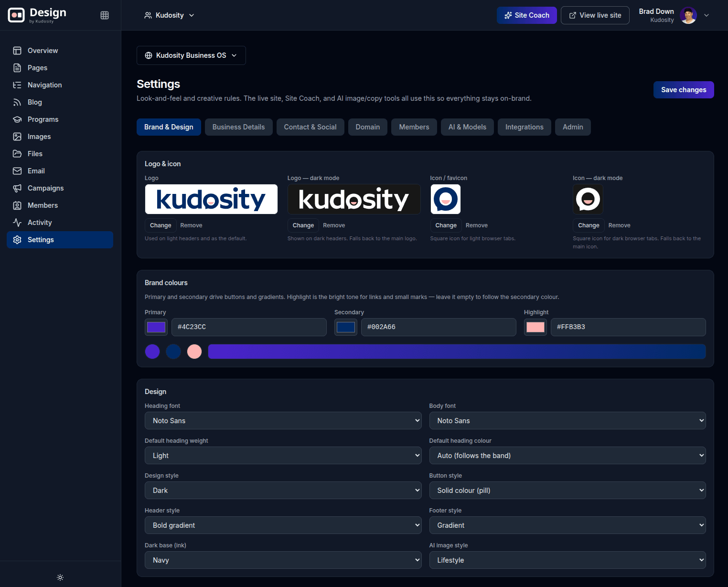Image resolution: width=728 pixels, height=587 pixels.
Task: Open the Body font dropdown
Action: tap(567, 421)
